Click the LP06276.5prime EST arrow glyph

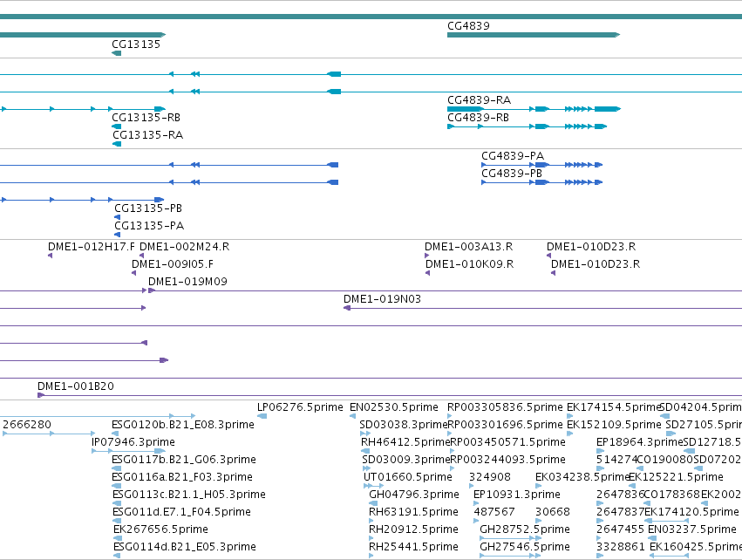(x=262, y=416)
